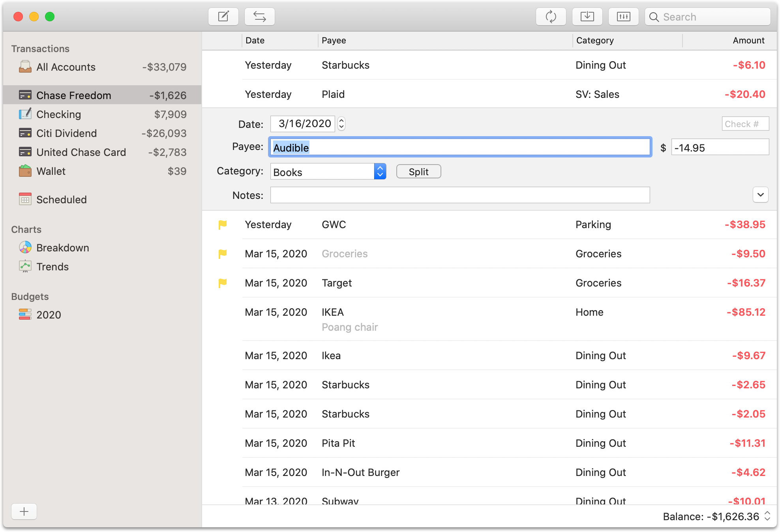Select the Starbucks -$2.65 transaction
Viewport: 780px width, 532px height.
point(489,385)
